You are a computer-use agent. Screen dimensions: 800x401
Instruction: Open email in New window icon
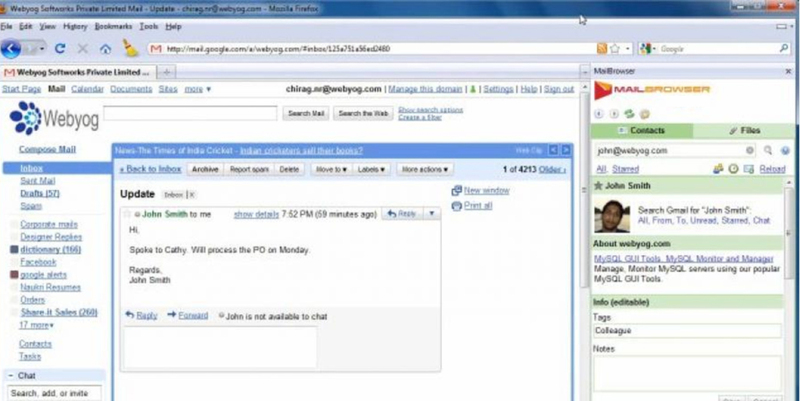click(x=457, y=191)
